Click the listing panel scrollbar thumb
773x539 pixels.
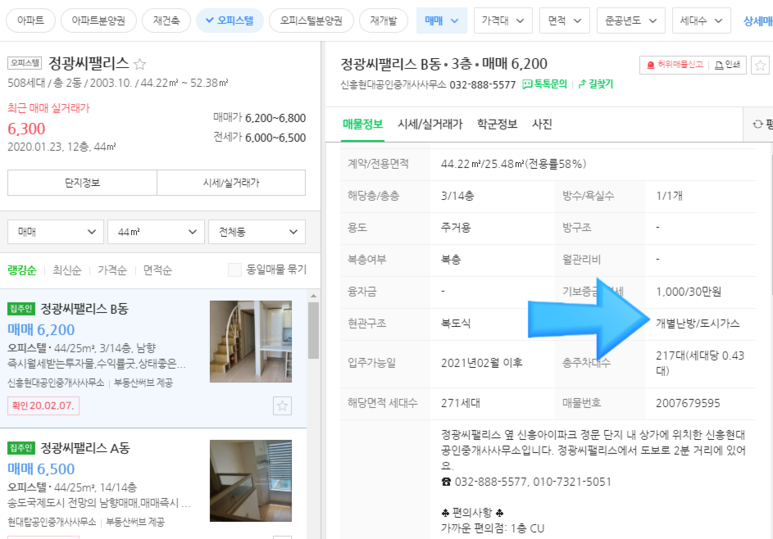[x=313, y=330]
